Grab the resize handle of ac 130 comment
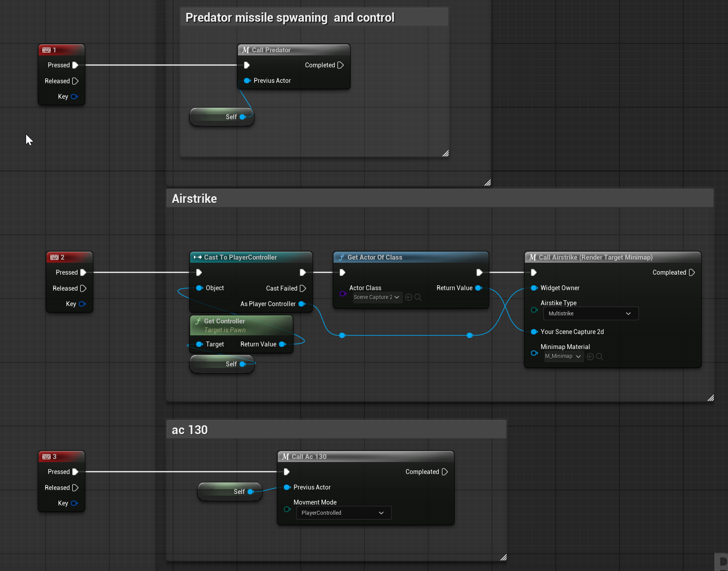 click(x=503, y=557)
